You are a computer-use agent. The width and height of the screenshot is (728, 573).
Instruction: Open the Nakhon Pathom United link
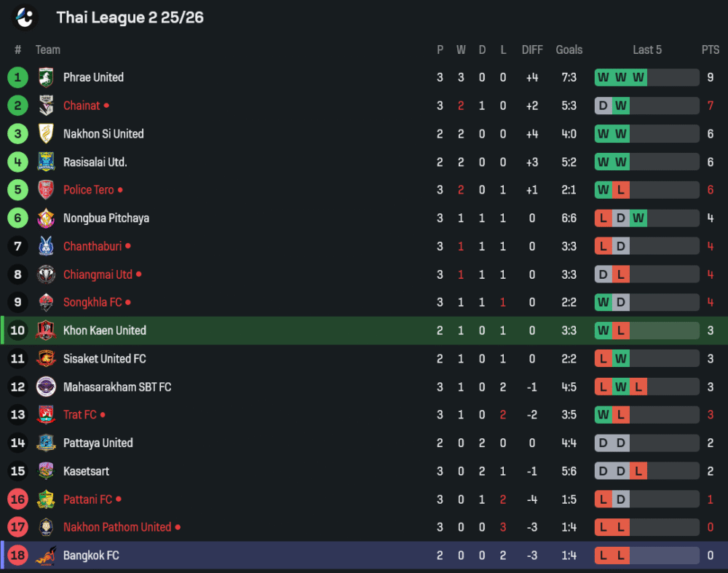[x=117, y=527]
